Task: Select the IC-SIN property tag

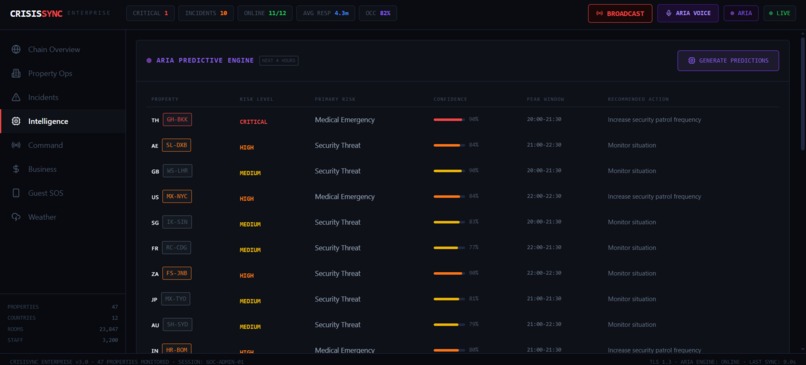Action: [x=177, y=222]
